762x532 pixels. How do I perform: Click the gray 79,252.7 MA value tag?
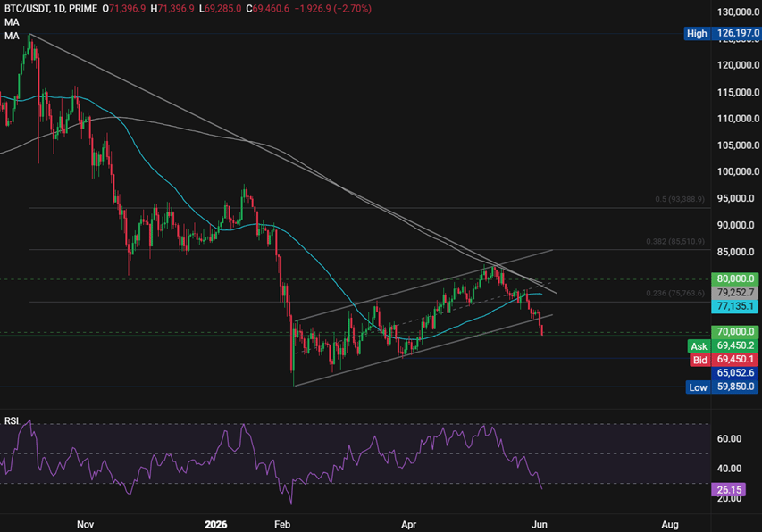pos(735,293)
